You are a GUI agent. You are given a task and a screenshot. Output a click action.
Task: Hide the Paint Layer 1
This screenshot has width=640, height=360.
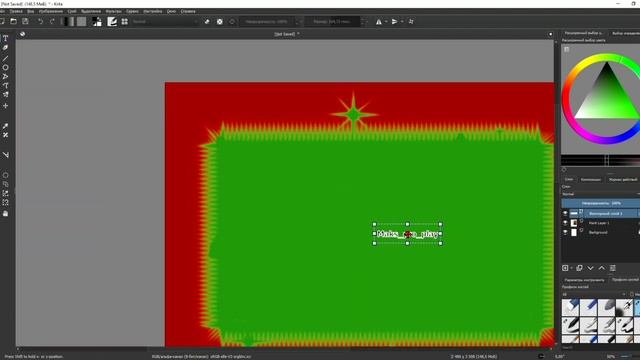point(565,223)
